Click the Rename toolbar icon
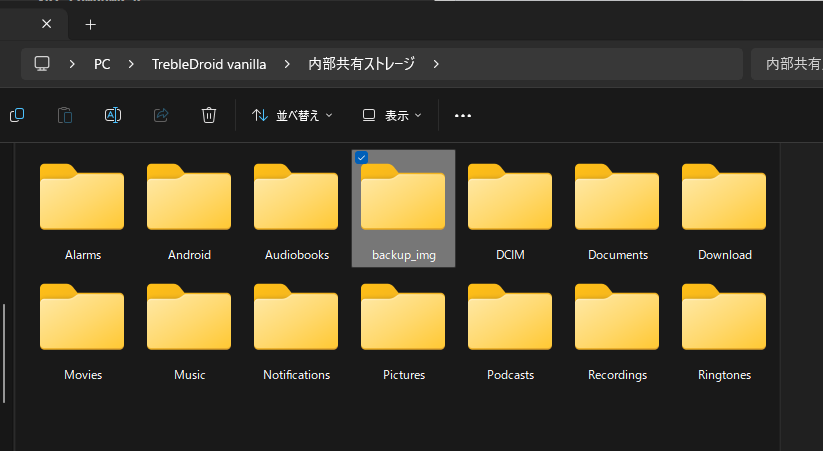 pos(113,115)
